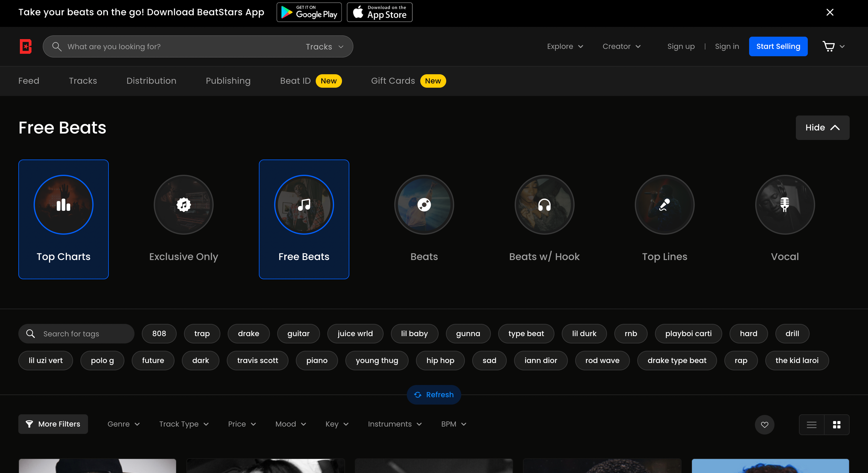Open the Genre filter dropdown

[x=123, y=424]
